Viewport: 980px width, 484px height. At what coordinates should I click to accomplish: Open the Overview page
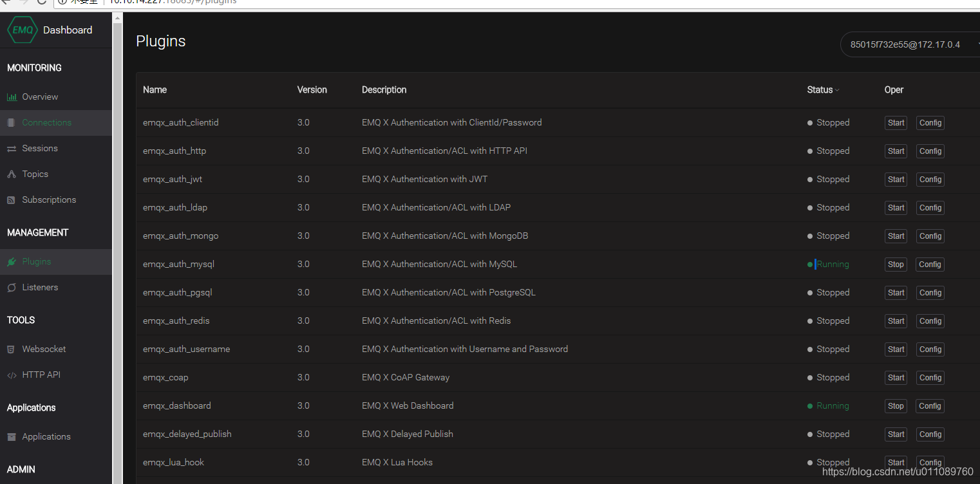[x=40, y=97]
